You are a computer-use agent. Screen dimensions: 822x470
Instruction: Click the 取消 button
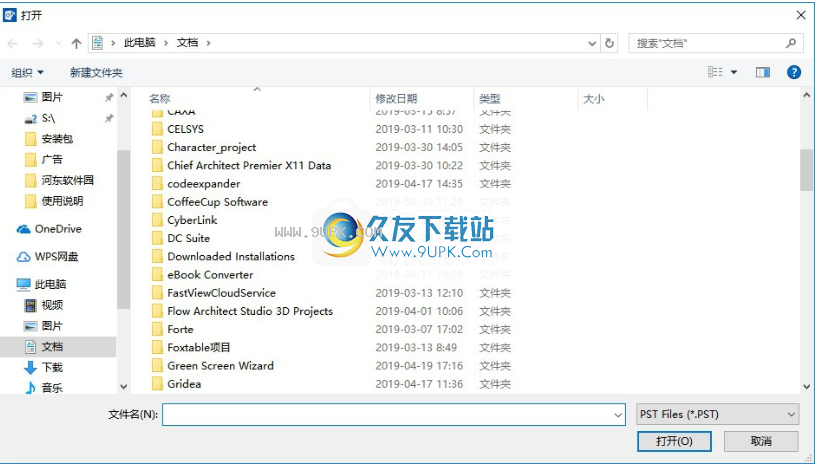pyautogui.click(x=761, y=441)
